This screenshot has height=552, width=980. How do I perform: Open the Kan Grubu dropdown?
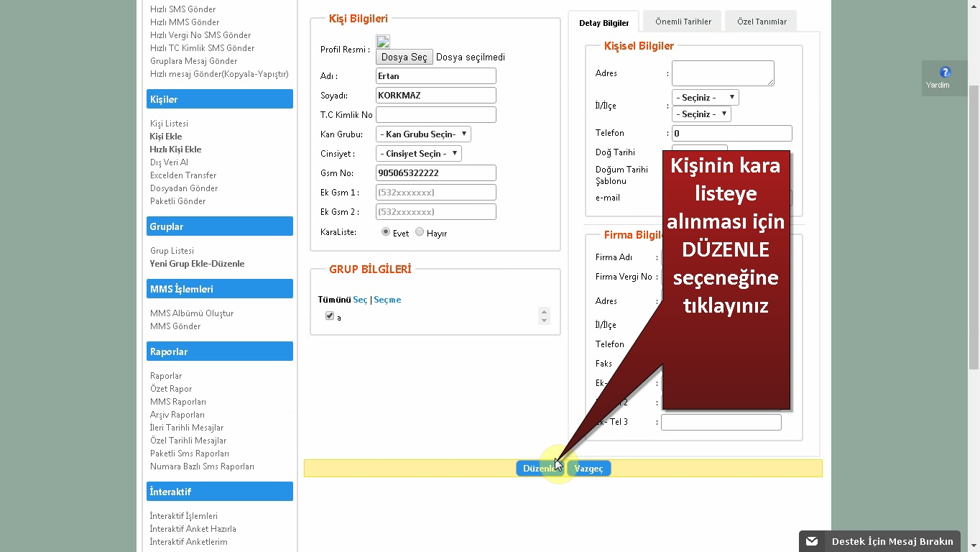pyautogui.click(x=423, y=134)
